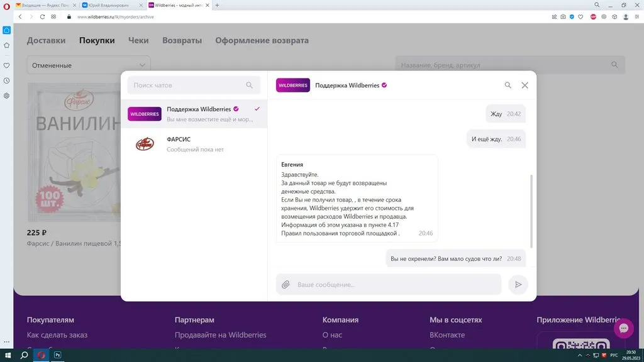Click the tab search magnifier icon

point(597,5)
